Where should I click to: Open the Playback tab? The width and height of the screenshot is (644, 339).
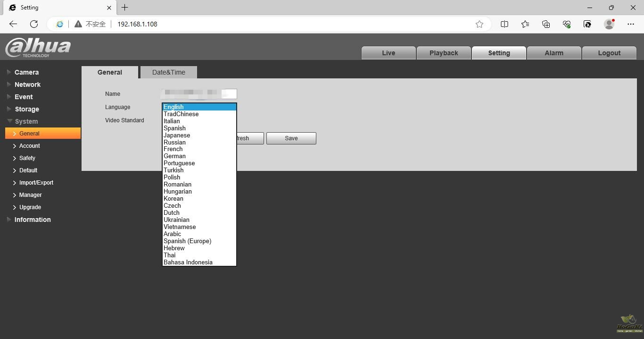[x=444, y=53]
